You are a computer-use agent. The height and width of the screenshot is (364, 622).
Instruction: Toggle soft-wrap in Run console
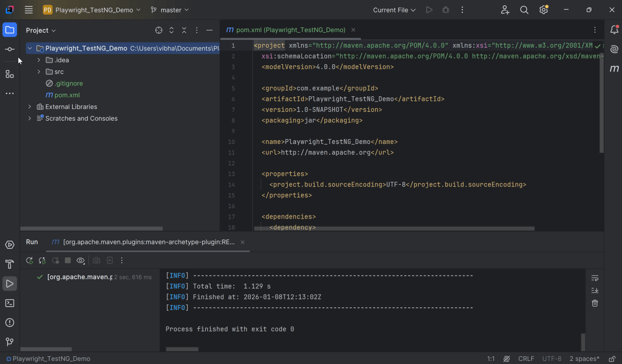click(595, 278)
